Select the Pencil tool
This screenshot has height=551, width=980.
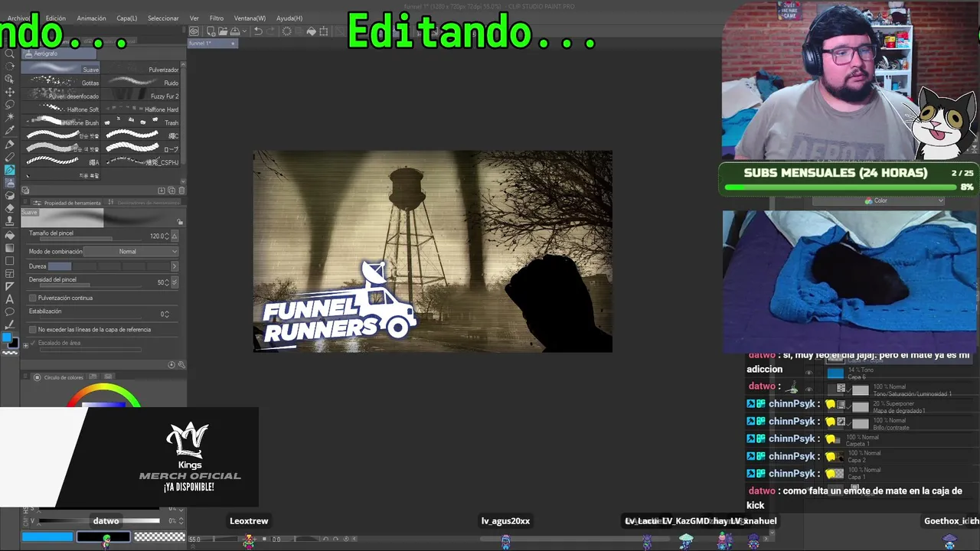click(10, 157)
